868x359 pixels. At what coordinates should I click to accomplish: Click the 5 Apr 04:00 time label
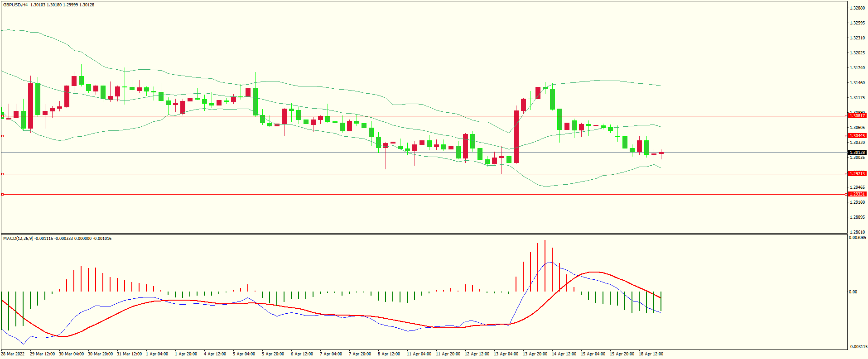[244, 354]
